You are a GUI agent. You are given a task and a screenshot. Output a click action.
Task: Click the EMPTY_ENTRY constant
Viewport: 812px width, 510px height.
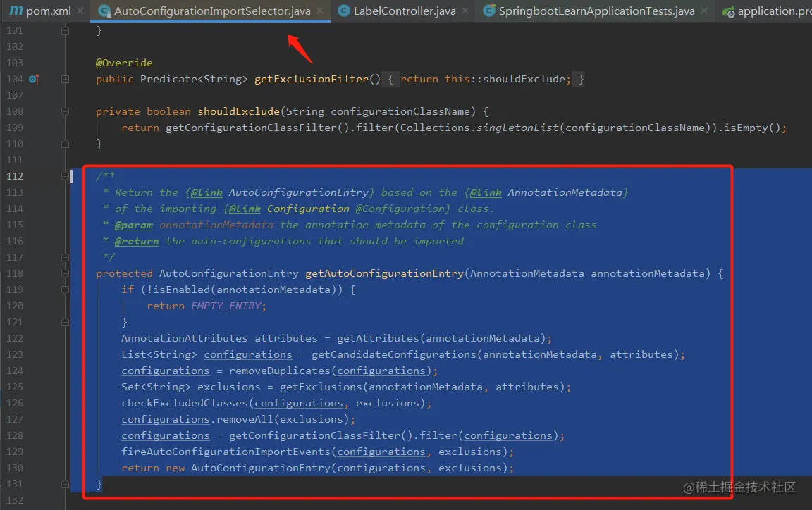(226, 306)
